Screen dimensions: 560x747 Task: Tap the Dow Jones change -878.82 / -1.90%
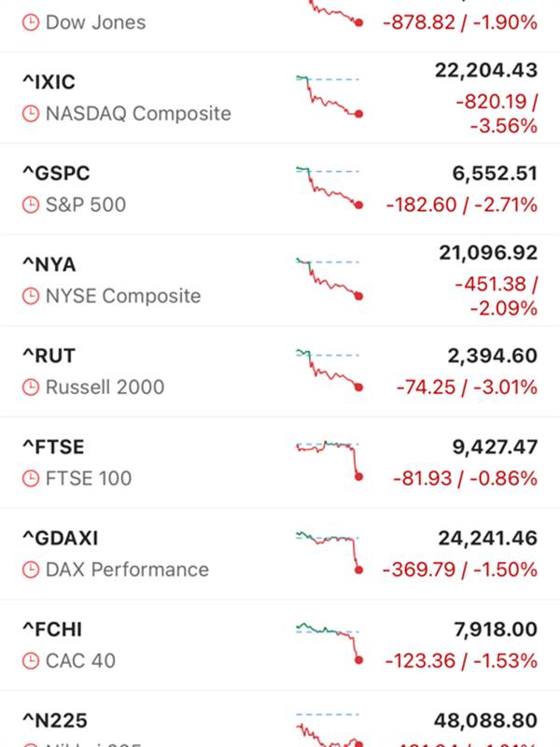459,22
